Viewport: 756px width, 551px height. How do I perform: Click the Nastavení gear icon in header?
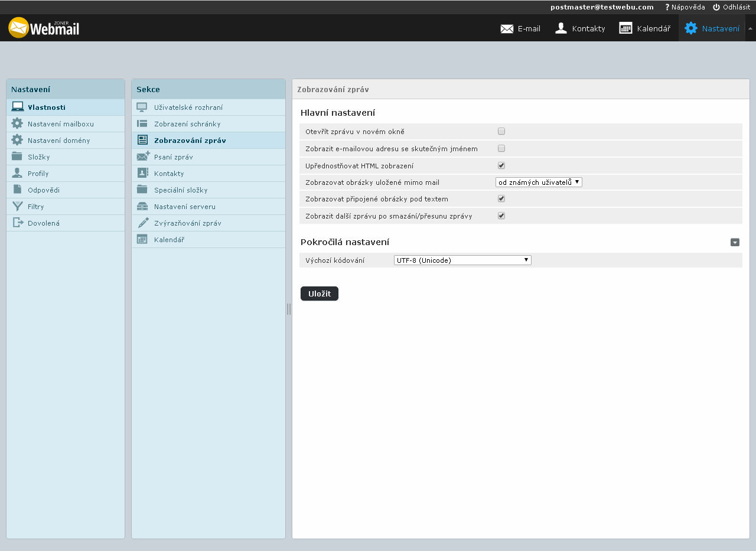[x=690, y=28]
